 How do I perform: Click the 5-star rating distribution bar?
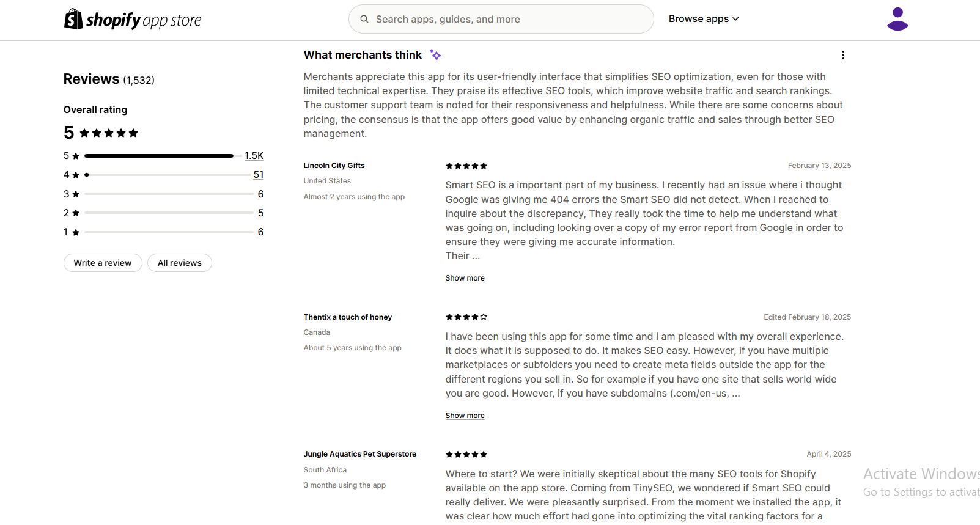[x=159, y=156]
